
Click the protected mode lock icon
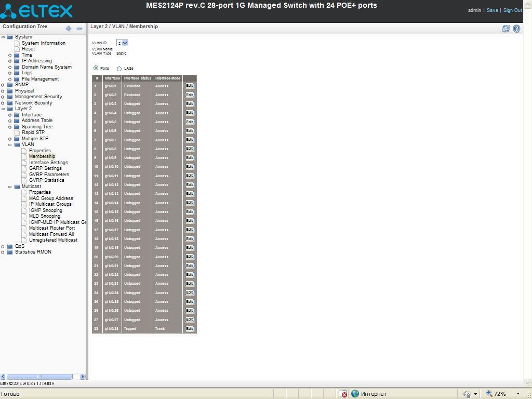click(467, 394)
